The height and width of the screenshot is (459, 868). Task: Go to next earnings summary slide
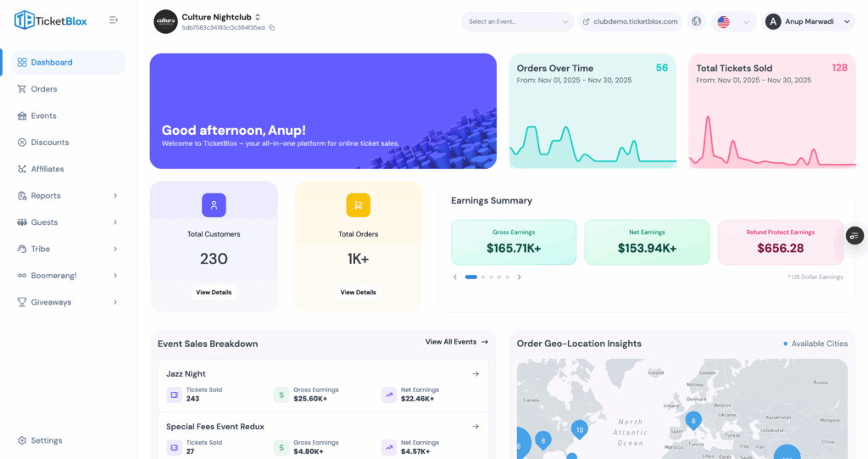(520, 277)
